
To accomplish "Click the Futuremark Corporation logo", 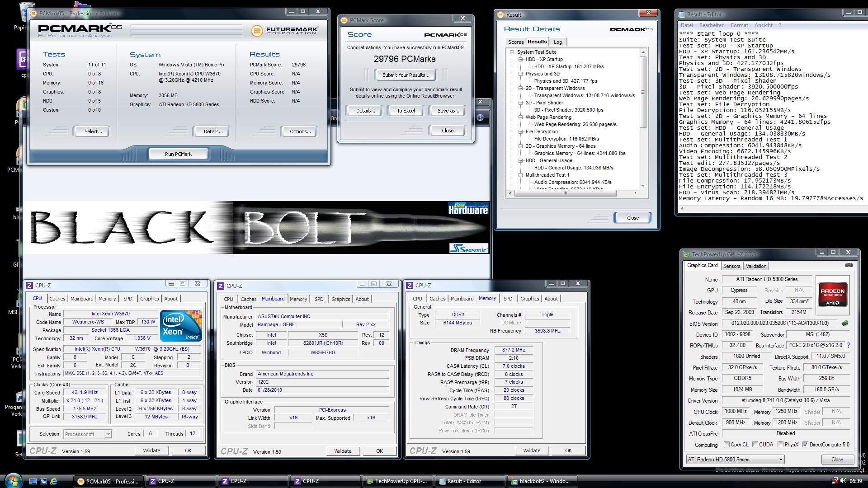I will point(285,31).
